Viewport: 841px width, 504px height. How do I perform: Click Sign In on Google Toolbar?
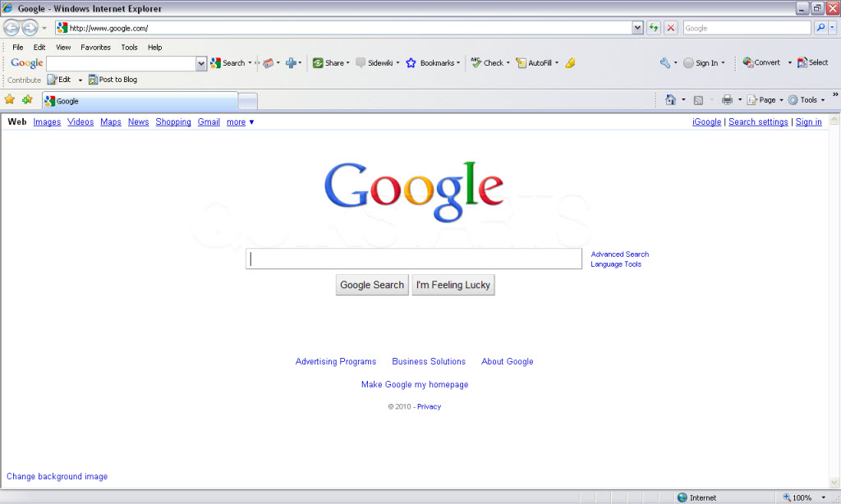point(701,62)
